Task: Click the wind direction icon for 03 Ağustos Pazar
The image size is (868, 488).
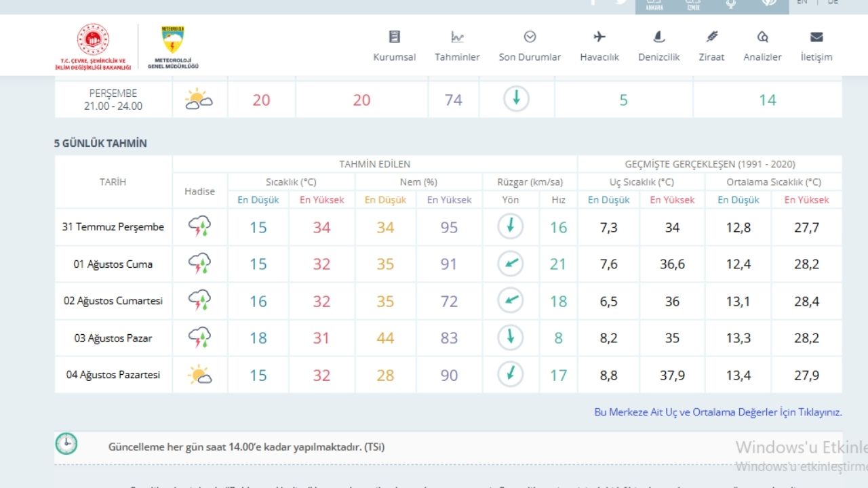Action: point(510,338)
